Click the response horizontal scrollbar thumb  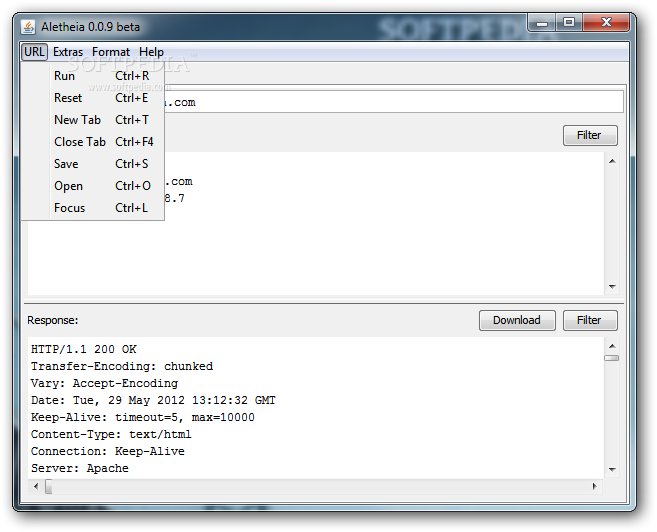(49, 487)
